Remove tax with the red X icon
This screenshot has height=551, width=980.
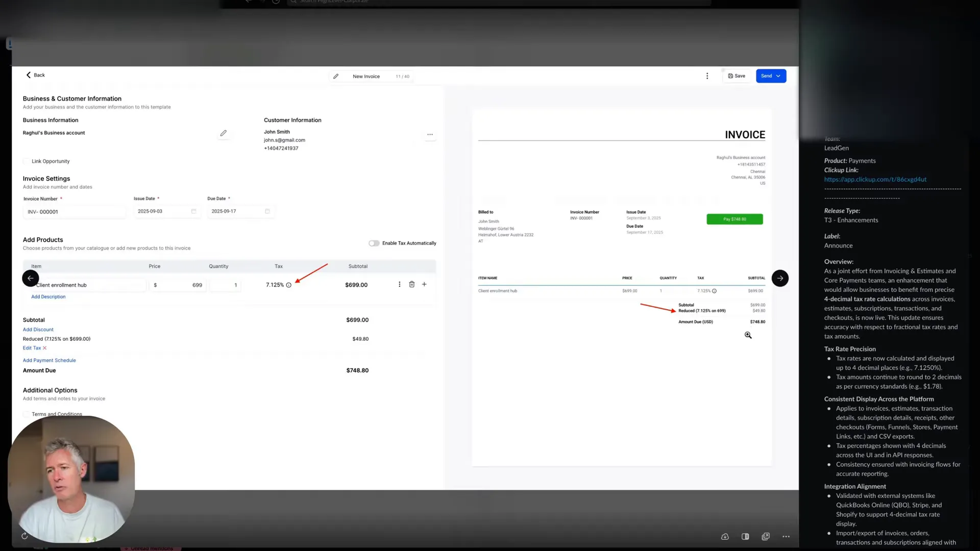(x=44, y=348)
